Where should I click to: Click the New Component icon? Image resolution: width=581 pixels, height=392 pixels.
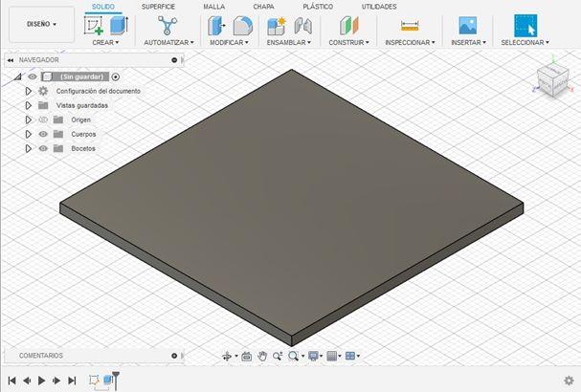click(x=277, y=26)
